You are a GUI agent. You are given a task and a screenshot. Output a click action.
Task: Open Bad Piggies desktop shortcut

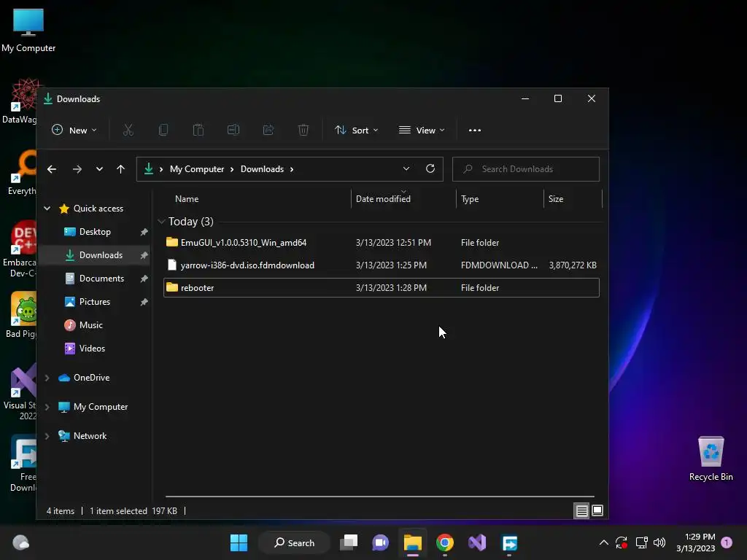[21, 315]
